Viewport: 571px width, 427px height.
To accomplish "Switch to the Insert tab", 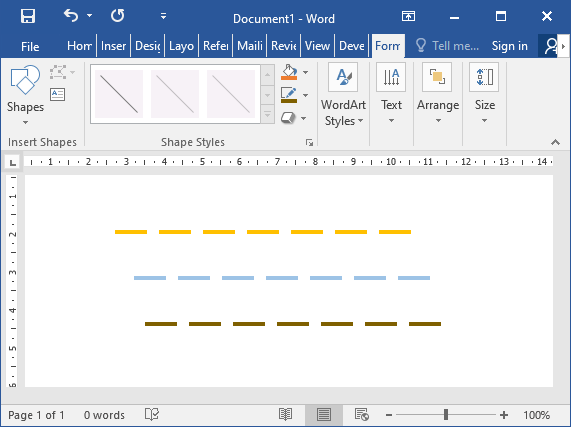I will [113, 46].
